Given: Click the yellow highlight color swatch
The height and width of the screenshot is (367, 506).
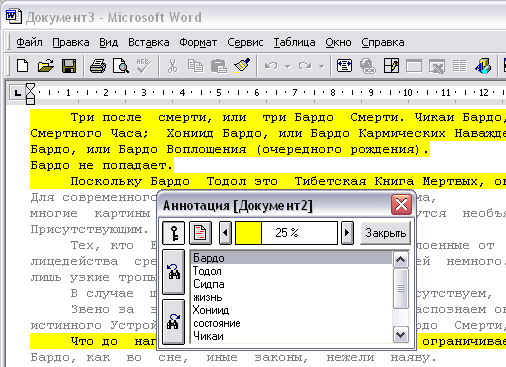Looking at the screenshot, I should (248, 233).
